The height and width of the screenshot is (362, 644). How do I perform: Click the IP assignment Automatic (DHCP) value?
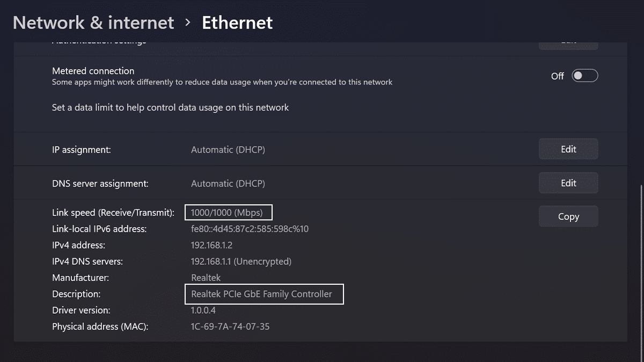coord(228,150)
